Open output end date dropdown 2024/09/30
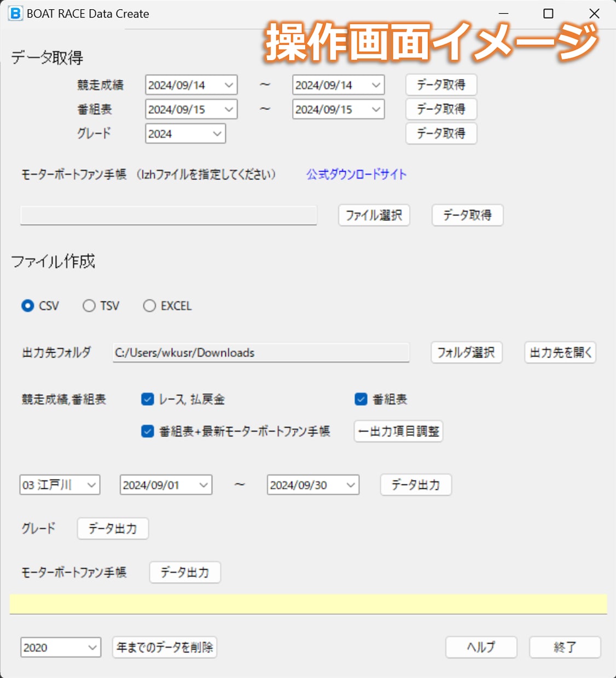 point(313,484)
